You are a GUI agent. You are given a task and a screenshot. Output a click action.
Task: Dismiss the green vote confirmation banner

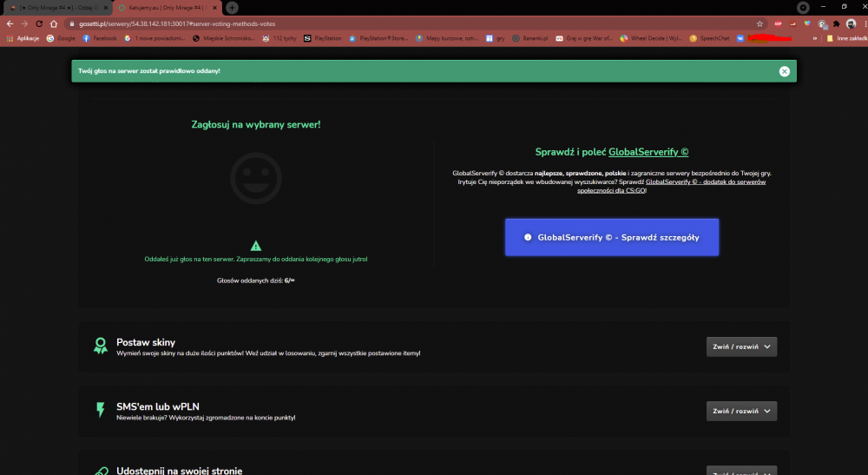(x=784, y=71)
